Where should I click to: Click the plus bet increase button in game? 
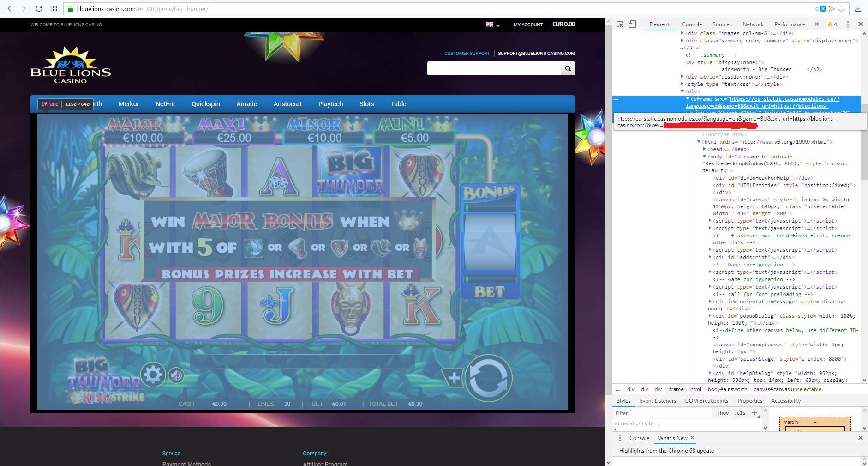[453, 378]
